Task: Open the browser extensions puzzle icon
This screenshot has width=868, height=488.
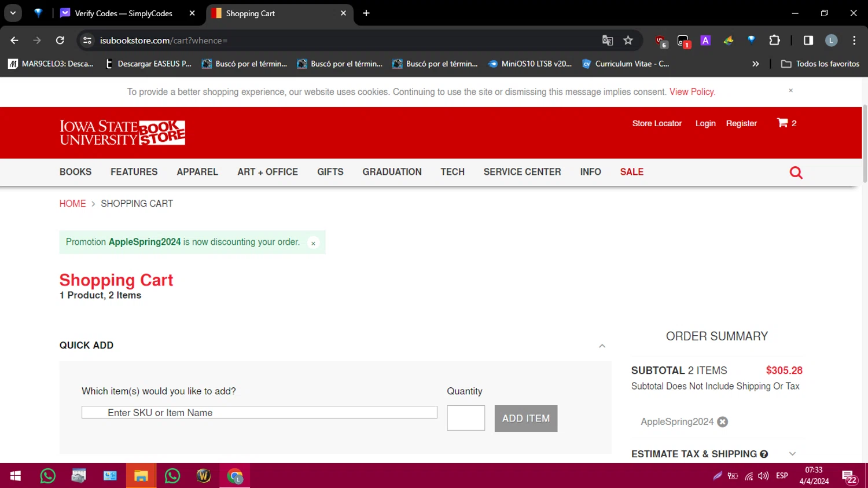Action: click(x=774, y=41)
